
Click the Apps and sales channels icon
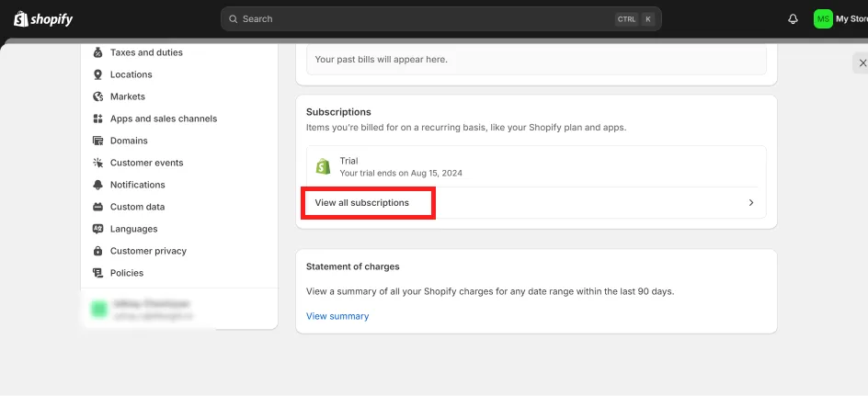(x=98, y=119)
